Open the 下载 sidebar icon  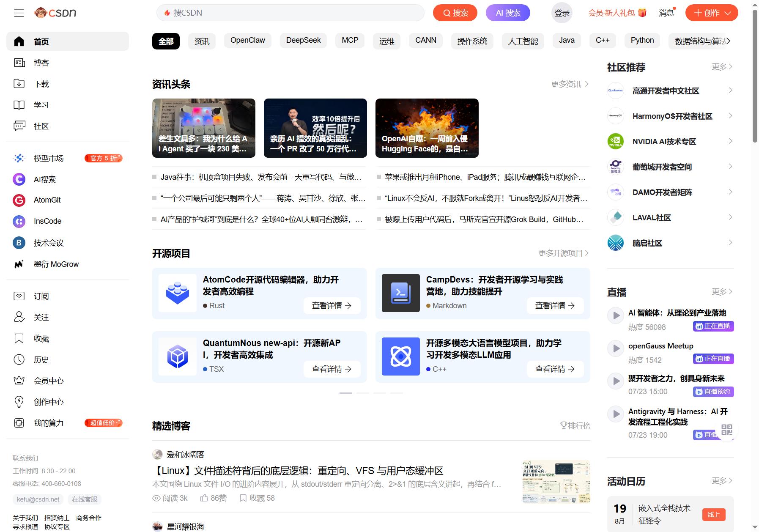click(x=19, y=84)
